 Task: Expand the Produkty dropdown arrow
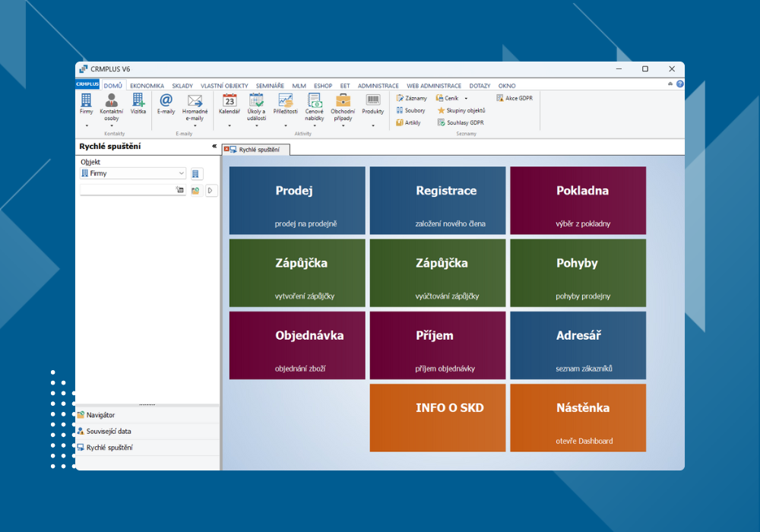[x=372, y=126]
